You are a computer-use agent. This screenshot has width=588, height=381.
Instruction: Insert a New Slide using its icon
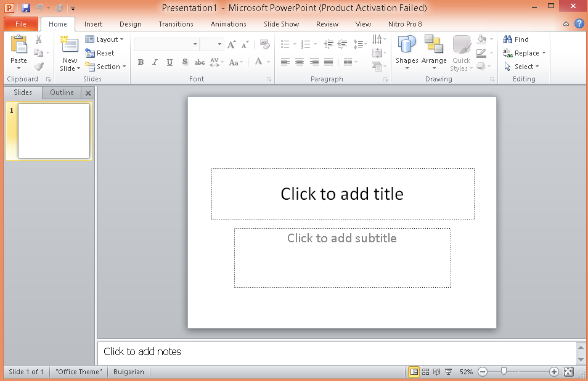69,45
